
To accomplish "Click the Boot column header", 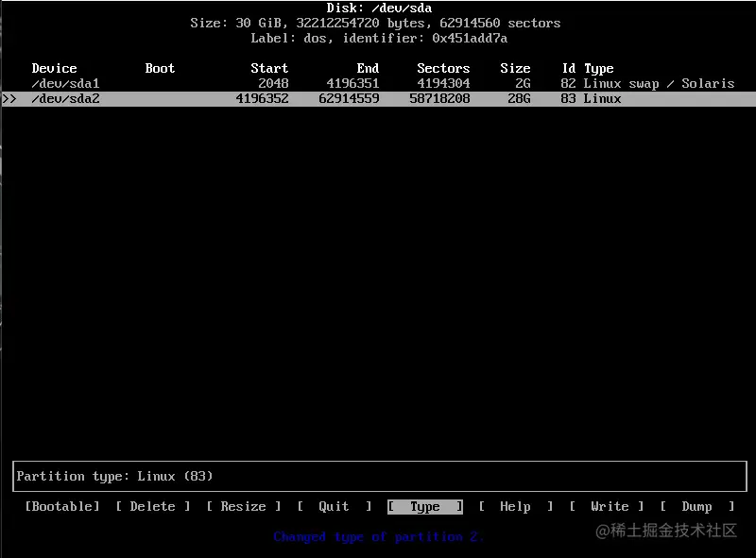I will [160, 68].
